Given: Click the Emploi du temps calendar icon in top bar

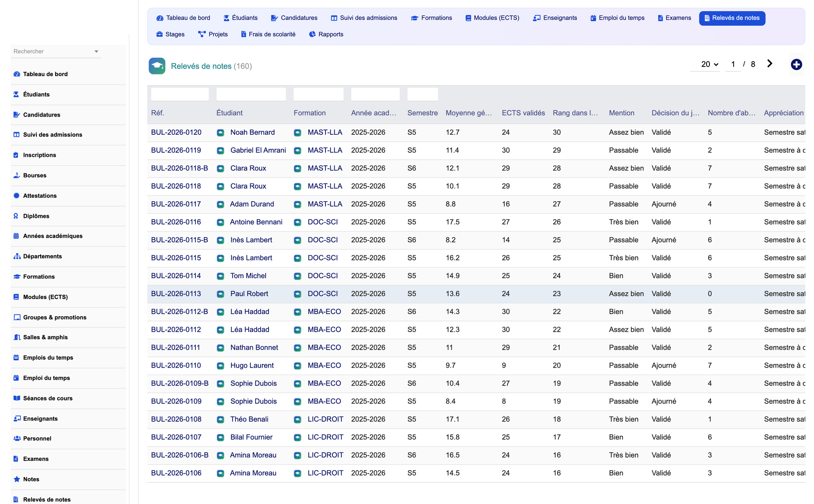Looking at the screenshot, I should pyautogui.click(x=593, y=18).
